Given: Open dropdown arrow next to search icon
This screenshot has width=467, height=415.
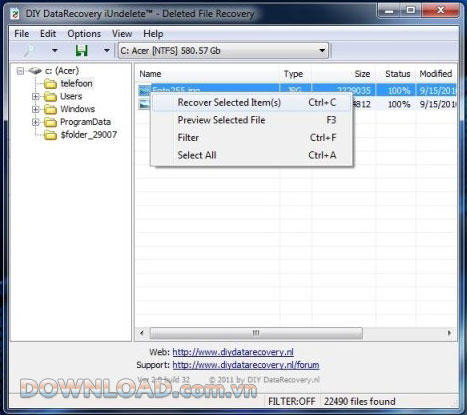Looking at the screenshot, I should coord(55,51).
